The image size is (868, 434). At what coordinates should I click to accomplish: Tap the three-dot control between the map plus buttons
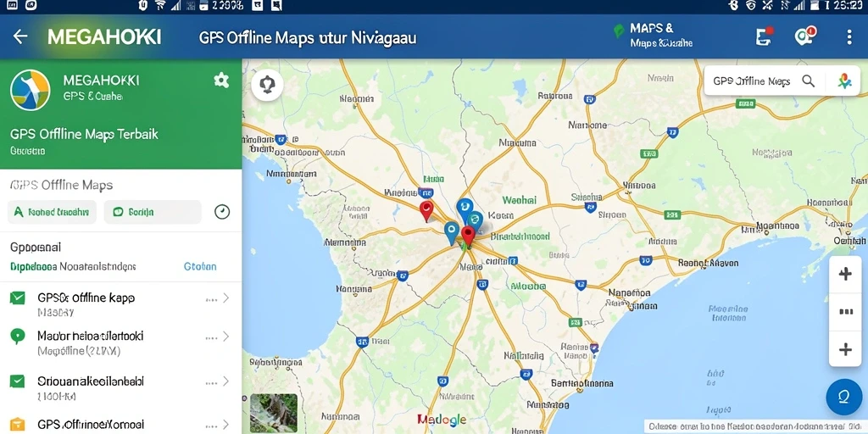[x=845, y=312]
